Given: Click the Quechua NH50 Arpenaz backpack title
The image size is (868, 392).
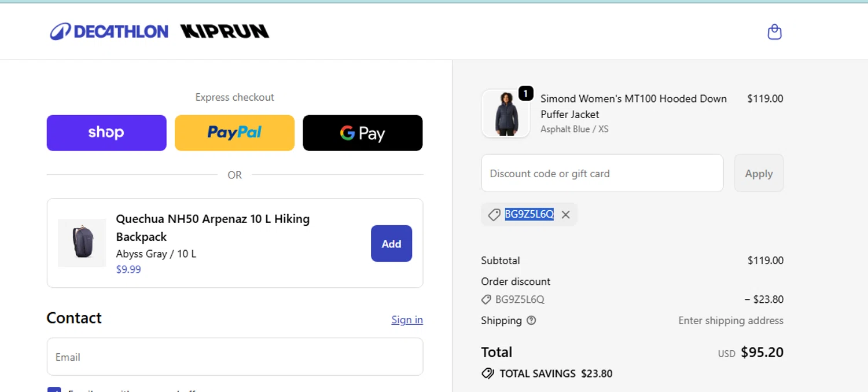Looking at the screenshot, I should point(213,228).
